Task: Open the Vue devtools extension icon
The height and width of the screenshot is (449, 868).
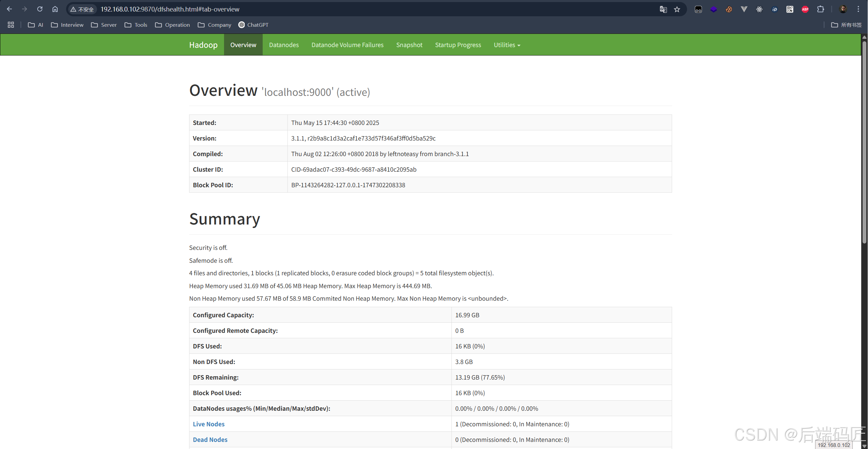Action: point(744,9)
